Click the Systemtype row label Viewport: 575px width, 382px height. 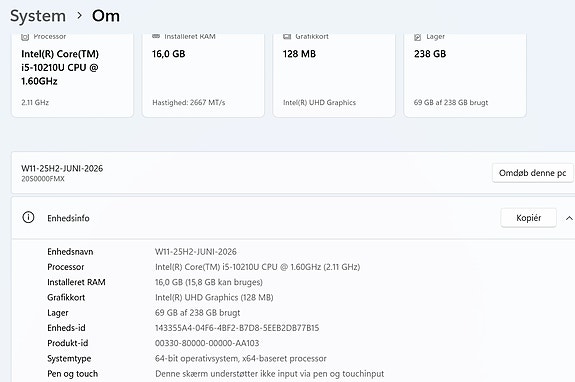tap(69, 359)
